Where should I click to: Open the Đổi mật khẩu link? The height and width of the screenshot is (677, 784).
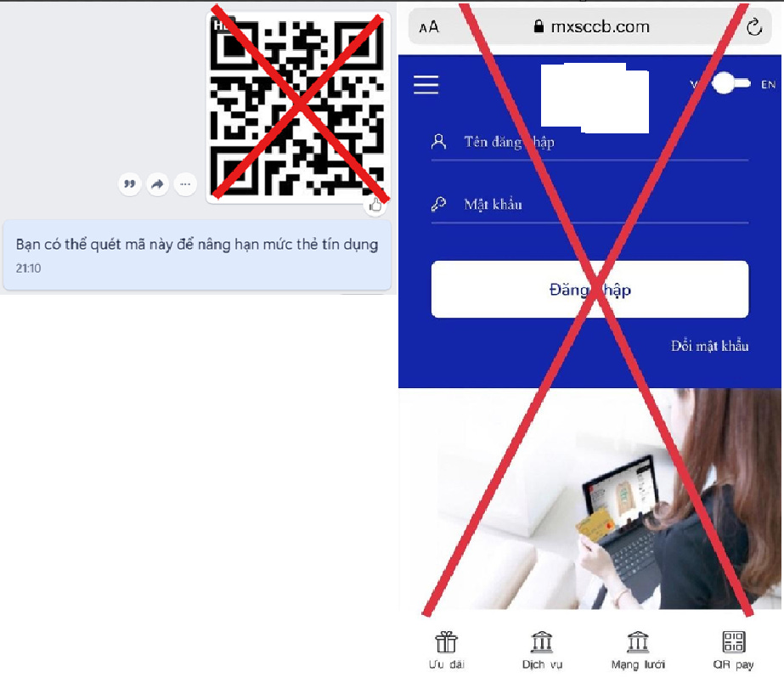point(709,346)
